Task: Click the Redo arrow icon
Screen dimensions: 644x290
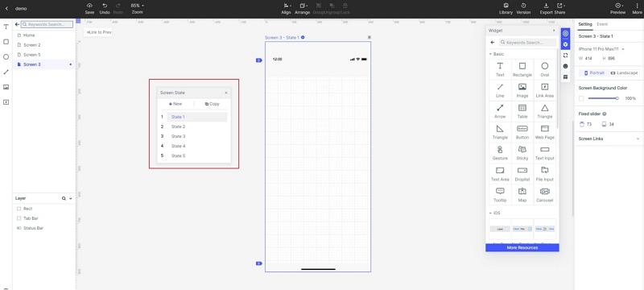Action: [x=118, y=6]
